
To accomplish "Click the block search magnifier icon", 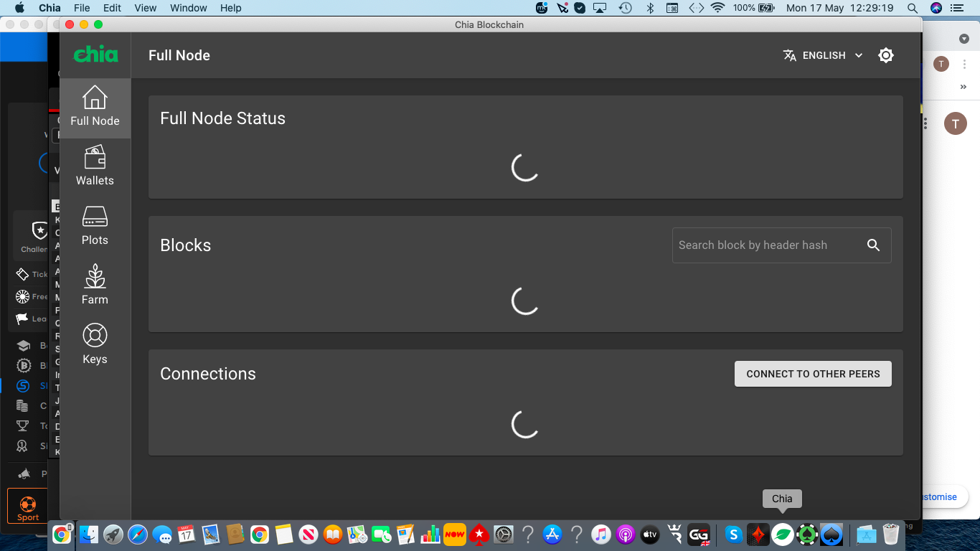I will click(873, 245).
